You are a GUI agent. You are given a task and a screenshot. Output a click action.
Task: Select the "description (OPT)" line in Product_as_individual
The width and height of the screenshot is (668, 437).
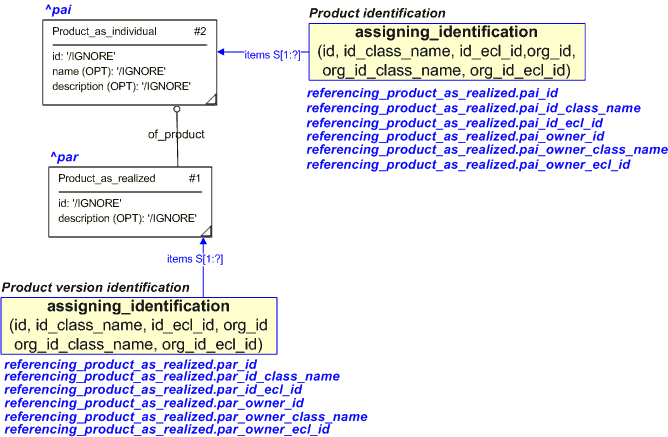coord(121,86)
